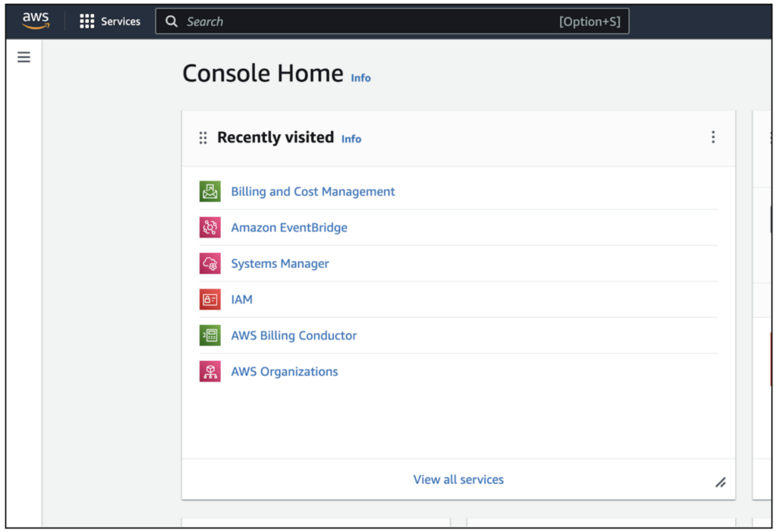Viewport: 777px width, 532px height.
Task: Click the Amazon EventBridge icon
Action: pyautogui.click(x=209, y=228)
